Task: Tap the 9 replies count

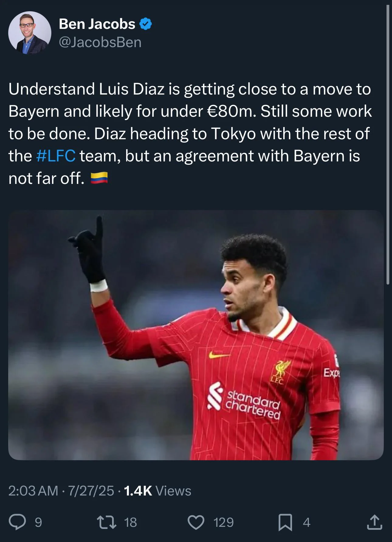Action: pos(38,522)
